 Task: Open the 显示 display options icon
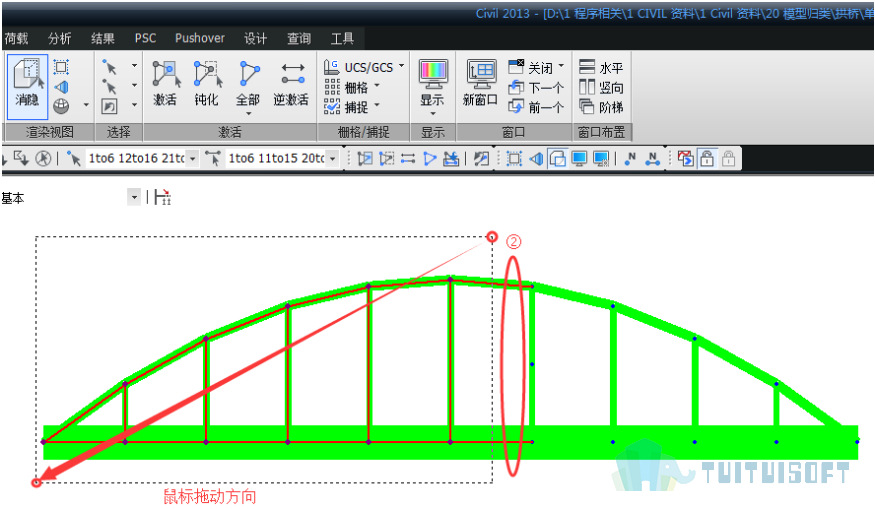433,85
